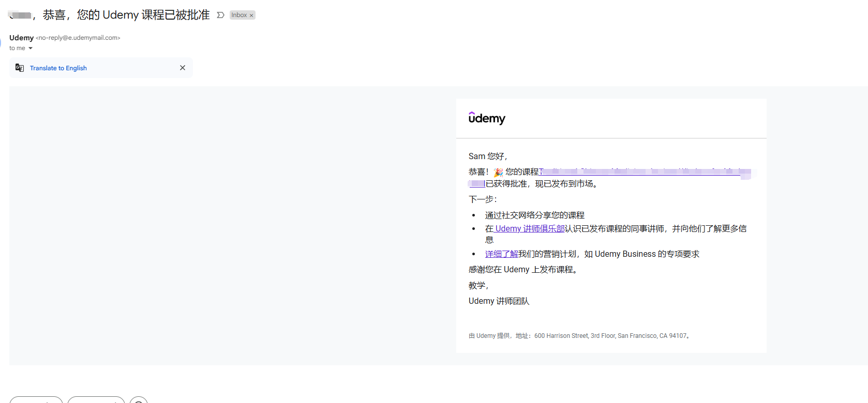Click bullet 通过社交网络分享您的课程
The width and height of the screenshot is (868, 403).
[x=535, y=215]
